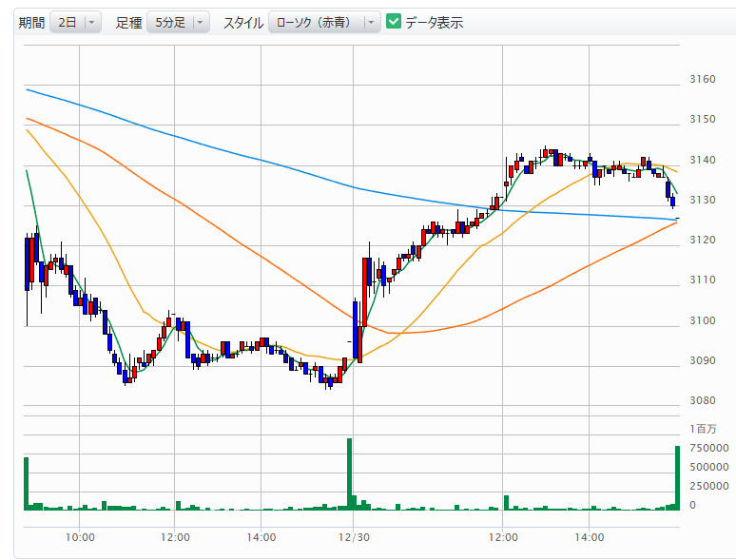The image size is (736, 560).
Task: Click the 3080 price axis label
Action: pos(702,400)
